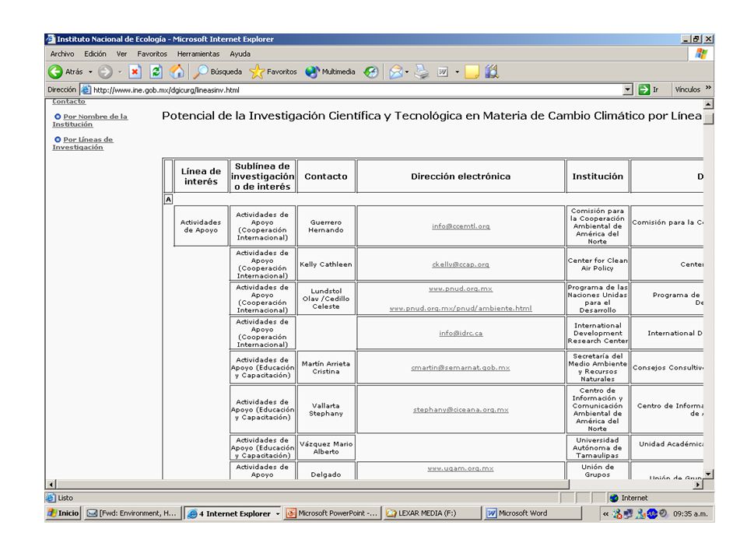
Task: Click the Research toolbar icon
Action: tap(492, 72)
